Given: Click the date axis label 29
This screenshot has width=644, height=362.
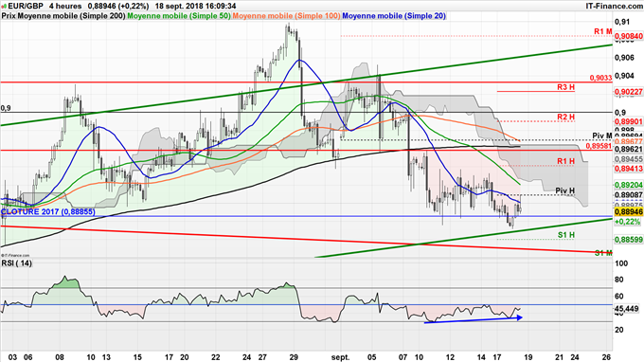Looking at the screenshot, I should pos(294,357).
